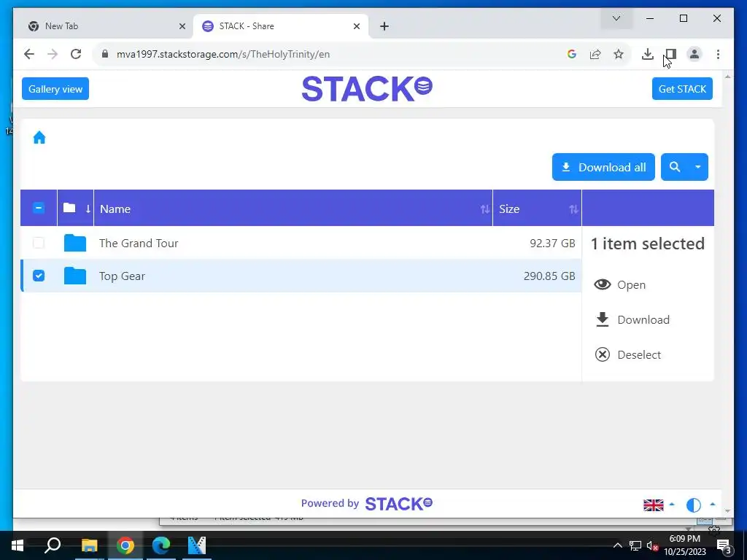The image size is (747, 560).
Task: Close the New Tab tab
Action: pyautogui.click(x=182, y=26)
